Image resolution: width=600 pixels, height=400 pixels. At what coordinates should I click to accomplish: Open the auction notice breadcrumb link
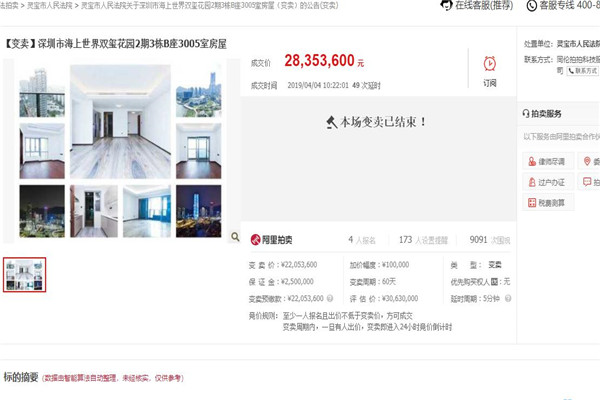click(210, 5)
